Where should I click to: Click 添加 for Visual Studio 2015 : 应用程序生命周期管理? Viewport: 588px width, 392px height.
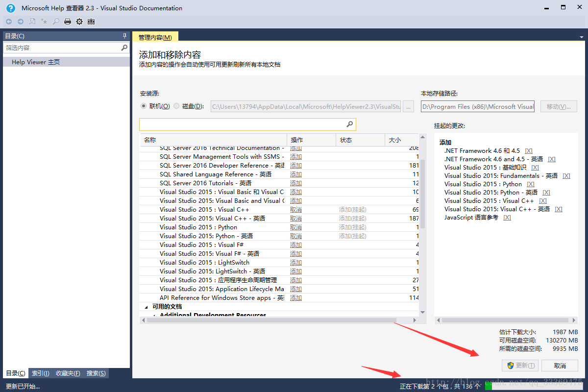click(296, 280)
